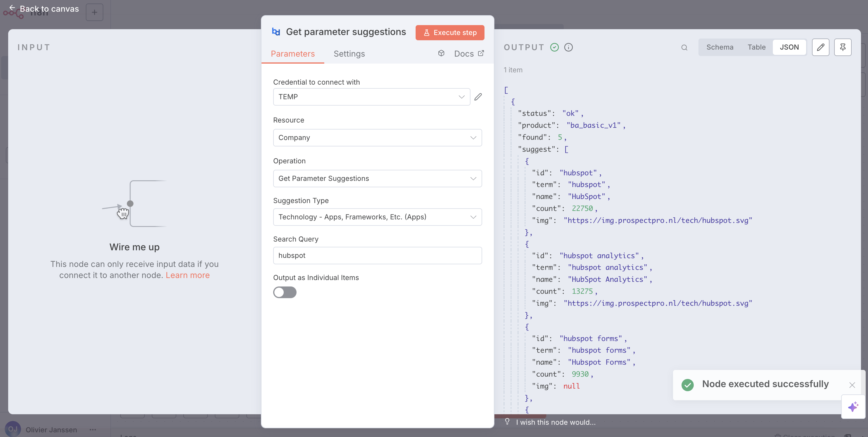
Task: Click the '1 item' label in output
Action: click(x=513, y=70)
